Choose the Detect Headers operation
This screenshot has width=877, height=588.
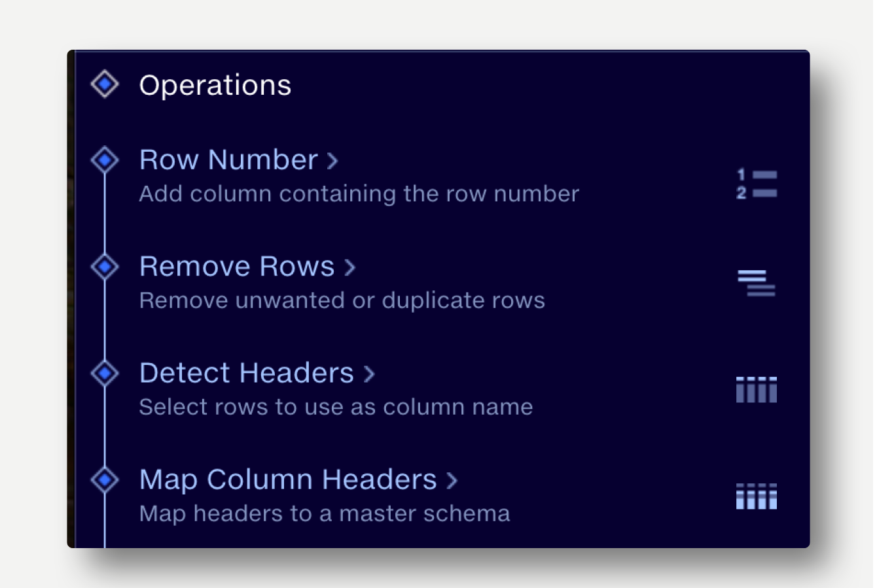[x=247, y=373]
